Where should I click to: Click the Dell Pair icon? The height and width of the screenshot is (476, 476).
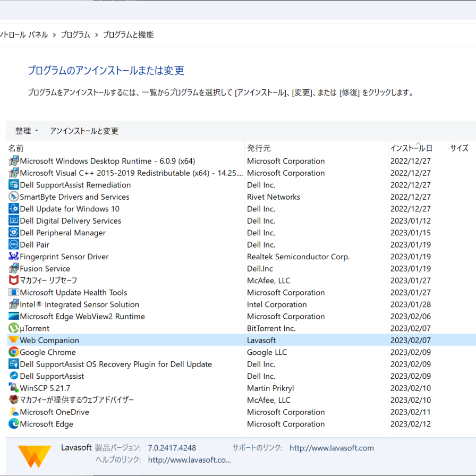pos(14,244)
